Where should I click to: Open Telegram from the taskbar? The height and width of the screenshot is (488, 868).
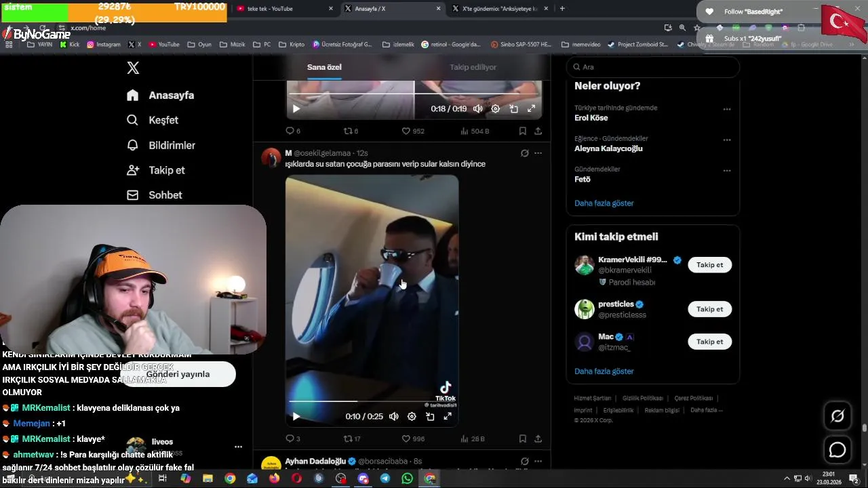(x=385, y=479)
